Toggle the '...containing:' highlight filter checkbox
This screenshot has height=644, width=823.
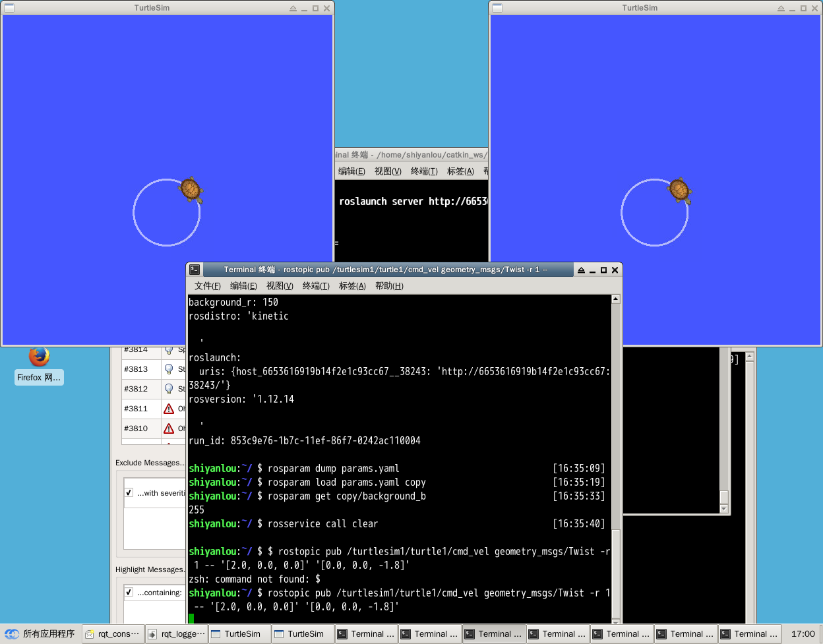click(129, 592)
